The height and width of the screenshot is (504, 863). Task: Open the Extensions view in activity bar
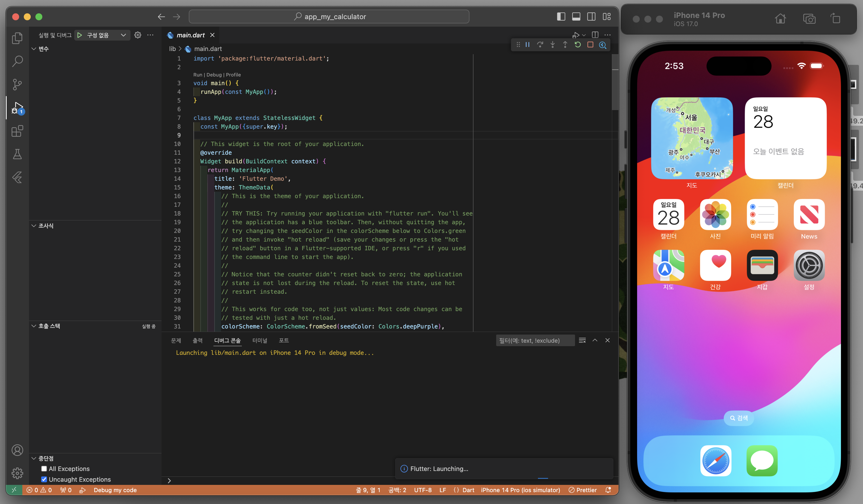point(17,131)
